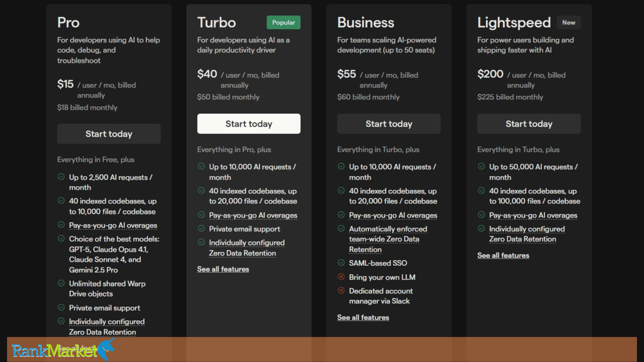Click the Lightspeed plan heading
This screenshot has width=644, height=362.
(514, 23)
